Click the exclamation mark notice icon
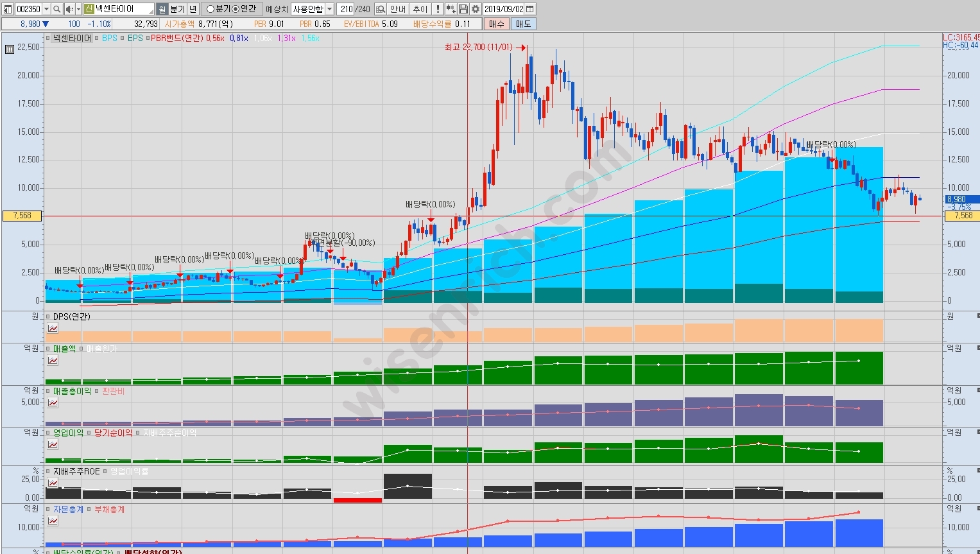 437,9
